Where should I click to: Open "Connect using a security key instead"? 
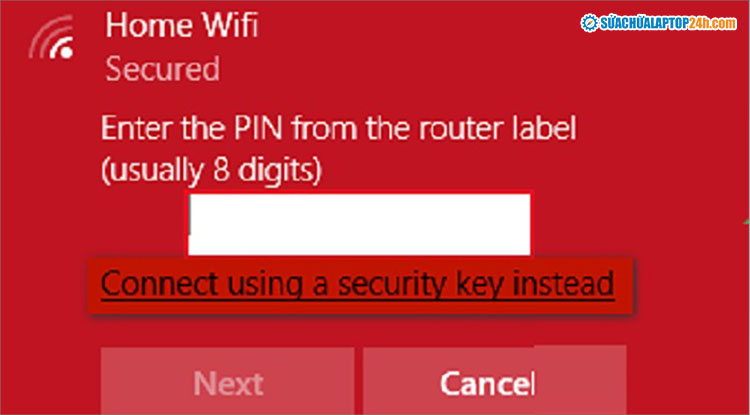click(358, 284)
